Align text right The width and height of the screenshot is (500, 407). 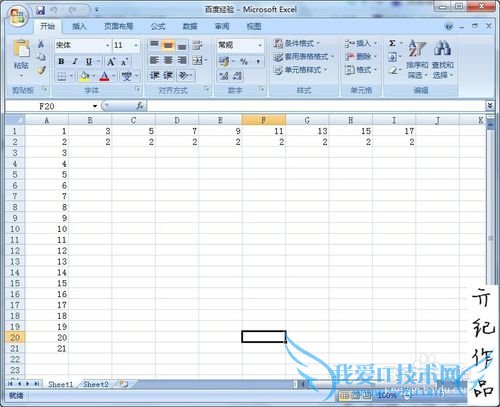[x=182, y=60]
